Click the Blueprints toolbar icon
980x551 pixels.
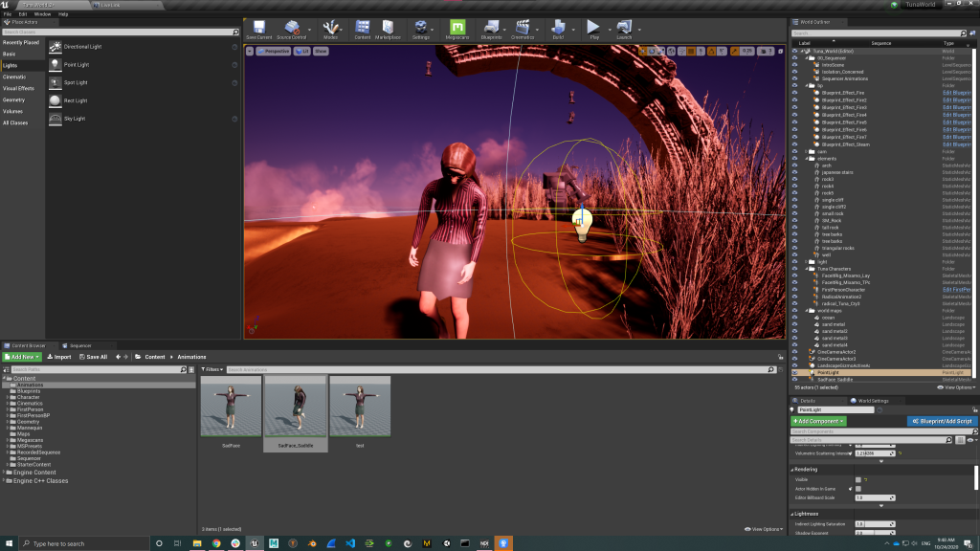[x=491, y=28]
